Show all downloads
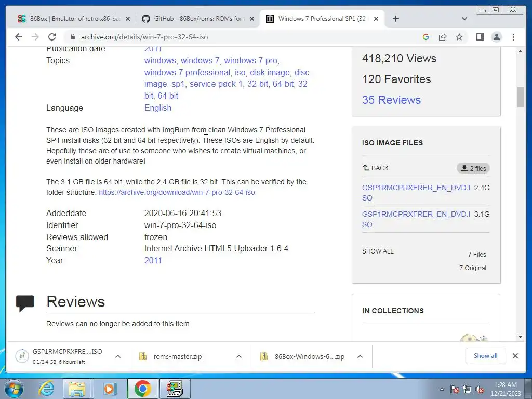Screen dimensions: 532x399 pos(486,356)
